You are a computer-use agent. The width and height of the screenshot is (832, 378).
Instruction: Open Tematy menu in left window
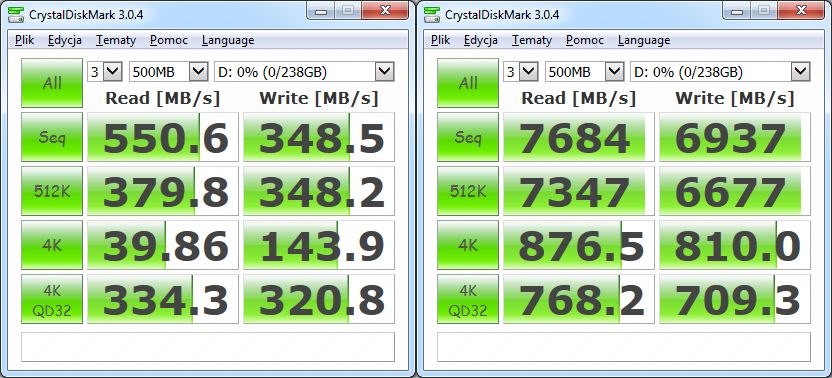point(116,40)
